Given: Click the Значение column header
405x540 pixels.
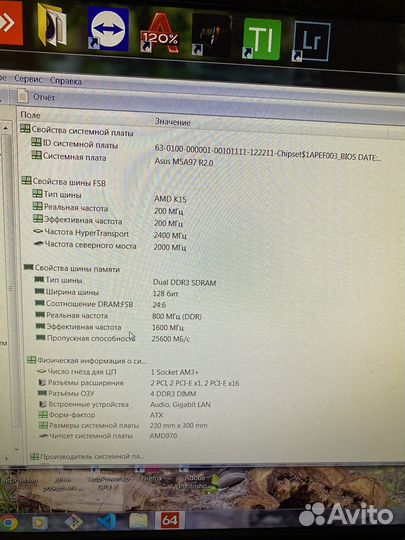Looking at the screenshot, I should click(173, 122).
